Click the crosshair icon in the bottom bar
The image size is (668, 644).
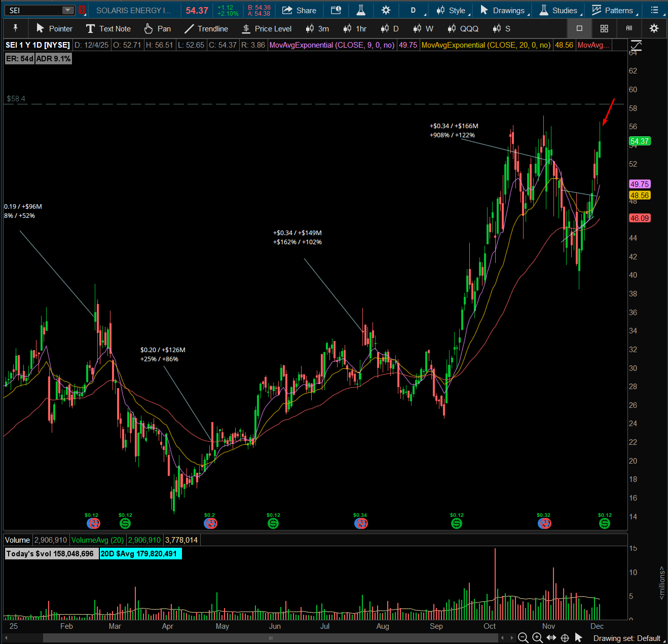565,638
